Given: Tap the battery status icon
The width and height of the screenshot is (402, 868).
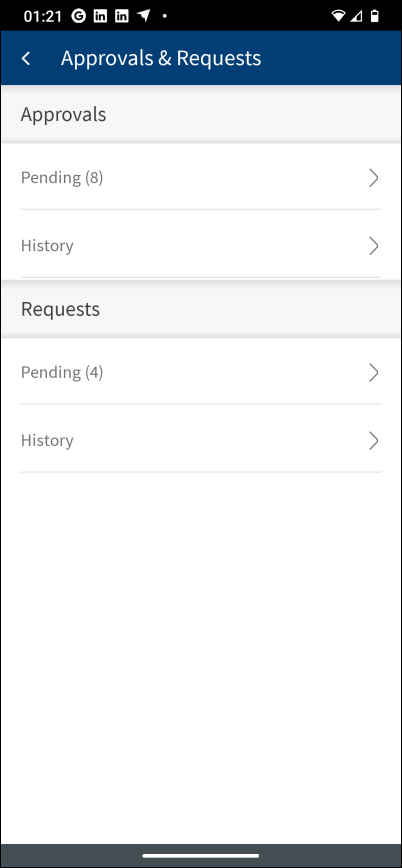Looking at the screenshot, I should (375, 16).
